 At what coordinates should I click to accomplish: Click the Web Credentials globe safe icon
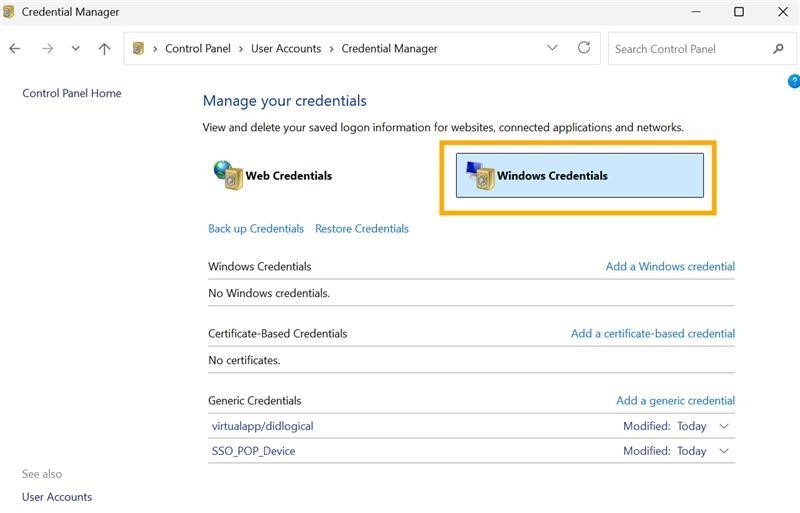(x=228, y=175)
